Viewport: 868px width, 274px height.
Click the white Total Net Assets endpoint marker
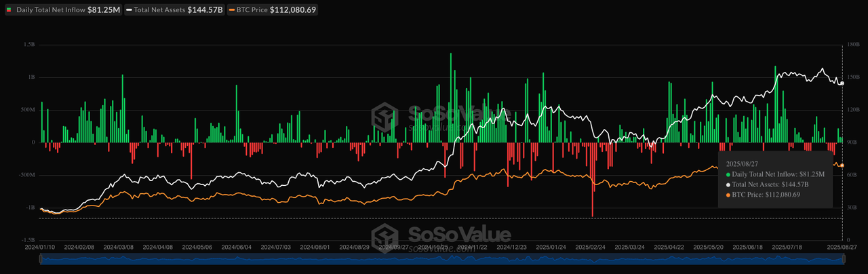[x=842, y=83]
